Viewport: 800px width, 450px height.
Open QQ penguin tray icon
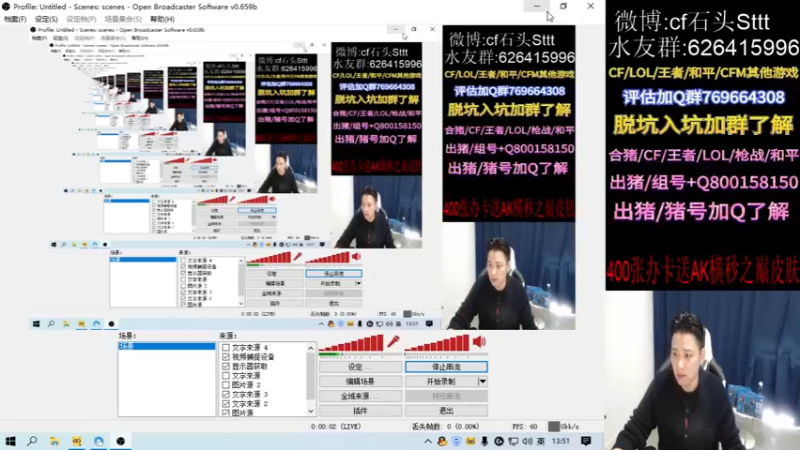pyautogui.click(x=442, y=441)
